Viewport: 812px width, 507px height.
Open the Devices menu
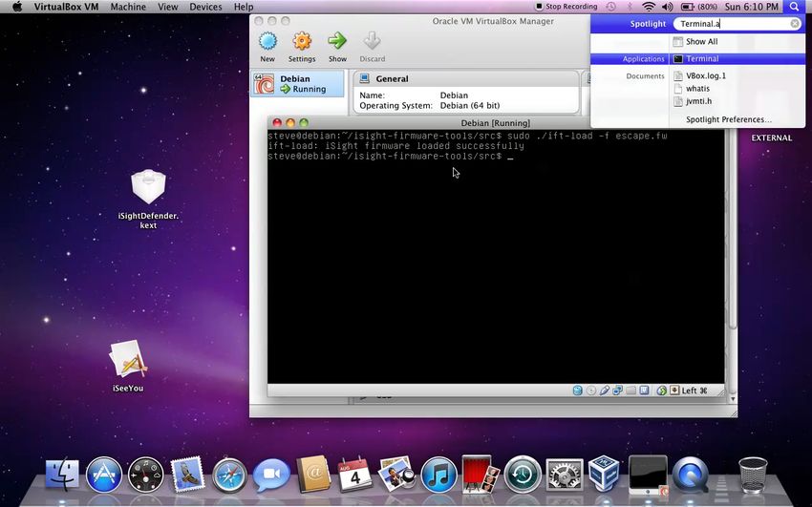205,7
